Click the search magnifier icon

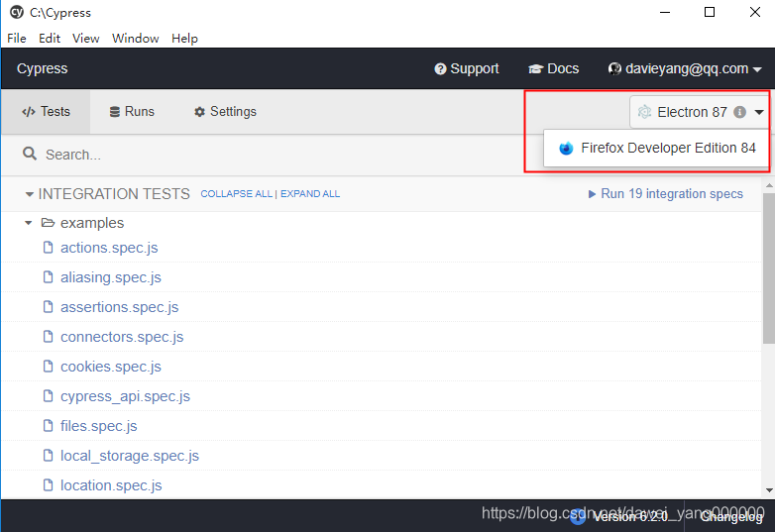[x=30, y=154]
